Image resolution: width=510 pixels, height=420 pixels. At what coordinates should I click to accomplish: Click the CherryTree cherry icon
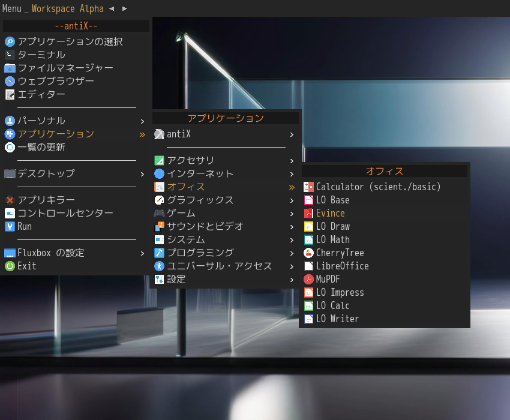(x=308, y=253)
